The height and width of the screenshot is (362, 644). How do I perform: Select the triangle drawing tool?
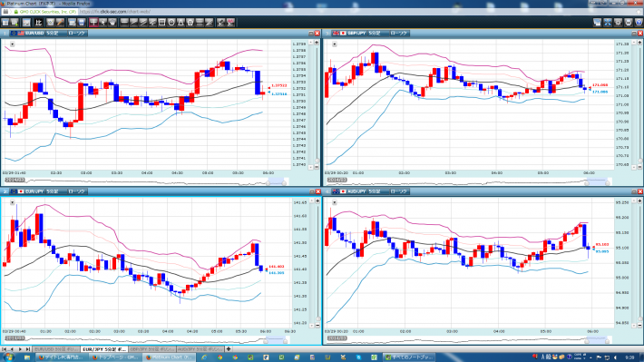[181, 22]
